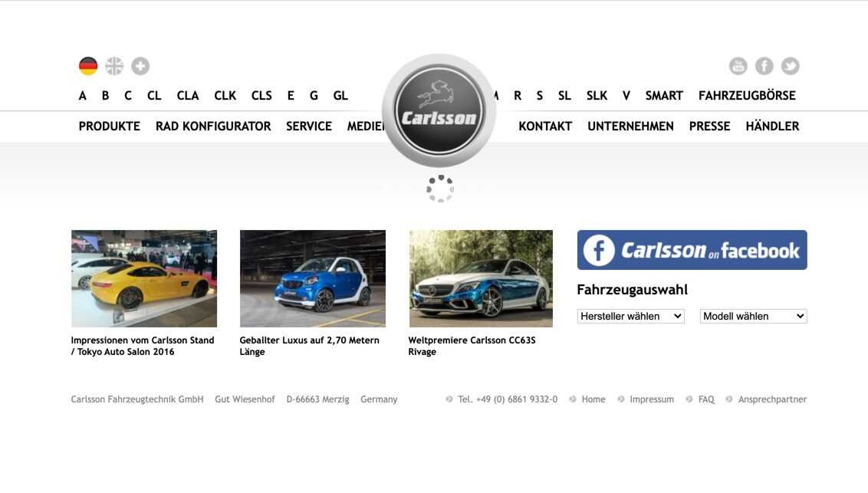
Task: Click the round Carlsson logo emblem
Action: (x=439, y=110)
